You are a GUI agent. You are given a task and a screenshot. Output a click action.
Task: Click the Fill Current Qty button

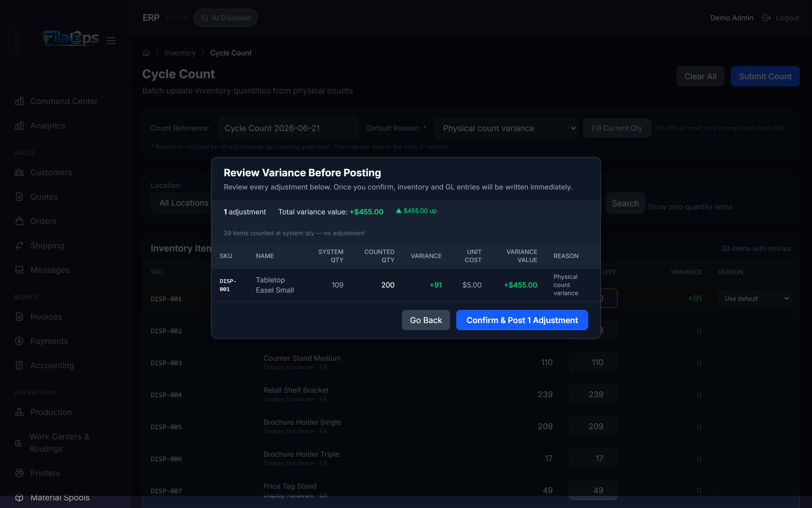(x=617, y=128)
